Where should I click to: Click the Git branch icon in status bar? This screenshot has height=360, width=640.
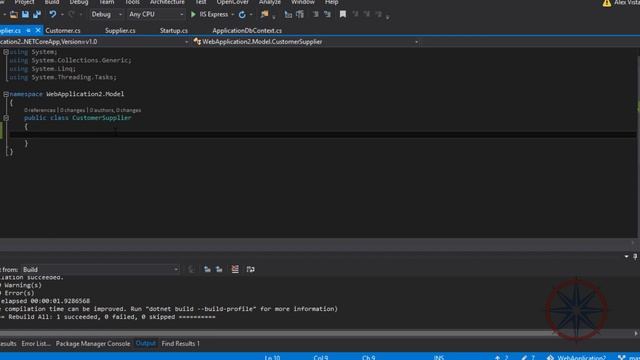622,358
